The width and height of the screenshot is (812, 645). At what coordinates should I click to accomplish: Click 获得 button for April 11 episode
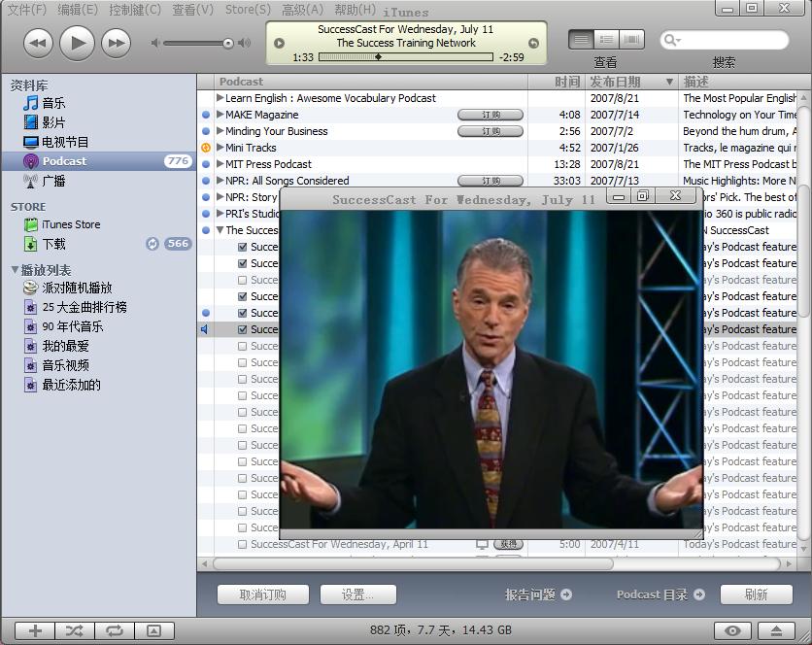(x=509, y=544)
